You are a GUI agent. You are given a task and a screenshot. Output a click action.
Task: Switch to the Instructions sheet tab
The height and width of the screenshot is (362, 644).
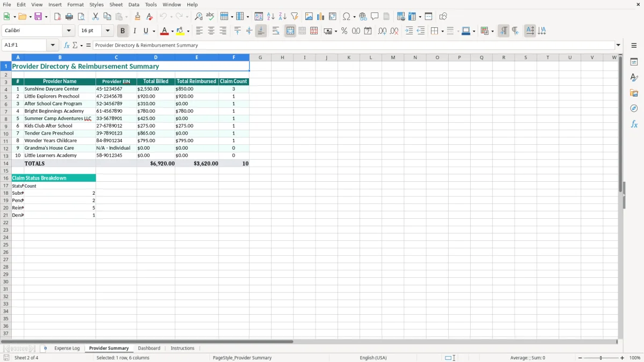click(x=182, y=349)
